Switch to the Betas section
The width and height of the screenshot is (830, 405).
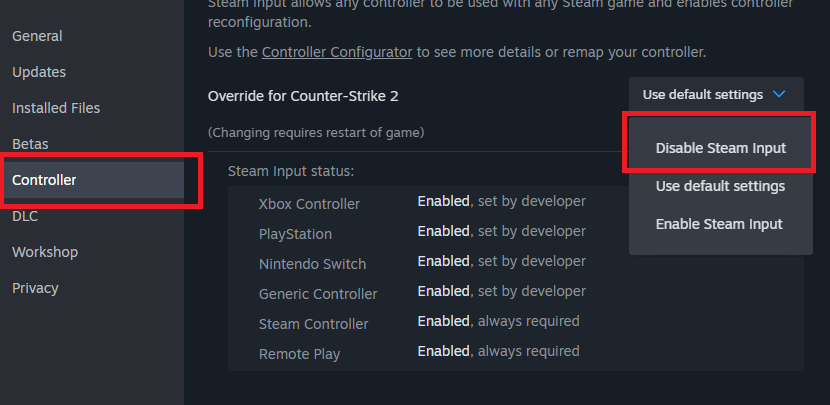click(30, 144)
